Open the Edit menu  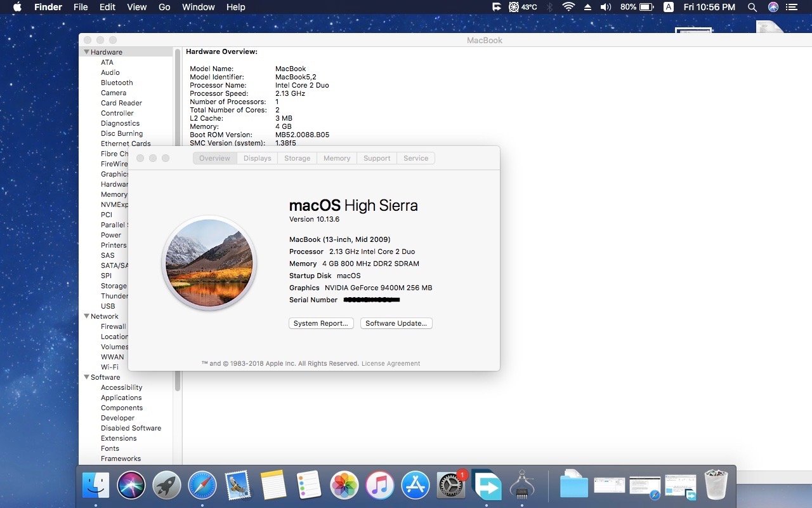[x=107, y=7]
